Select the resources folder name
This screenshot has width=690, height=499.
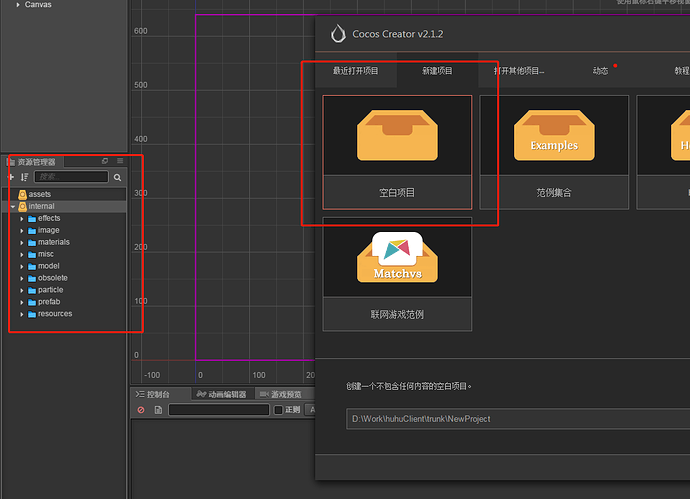55,314
